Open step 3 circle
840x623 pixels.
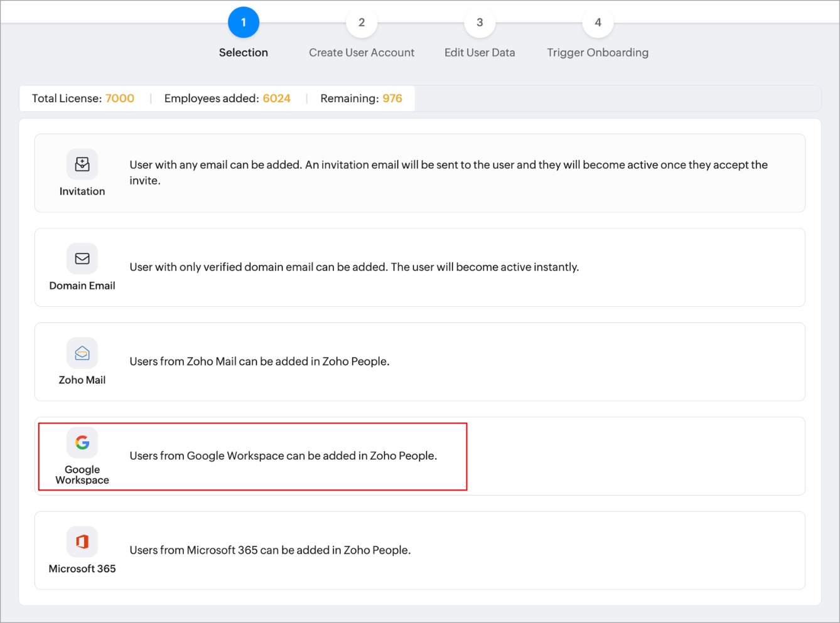point(480,23)
